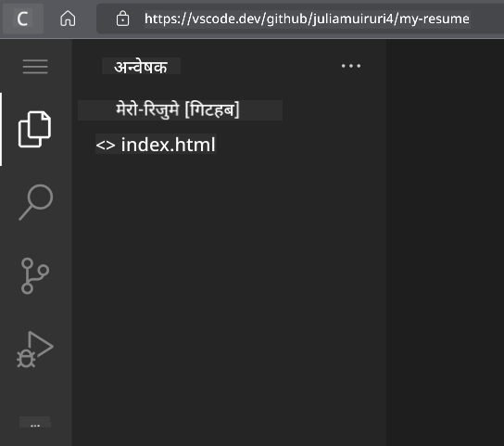This screenshot has height=446, width=504.
Task: Click the browser reload button
Action: point(23,19)
